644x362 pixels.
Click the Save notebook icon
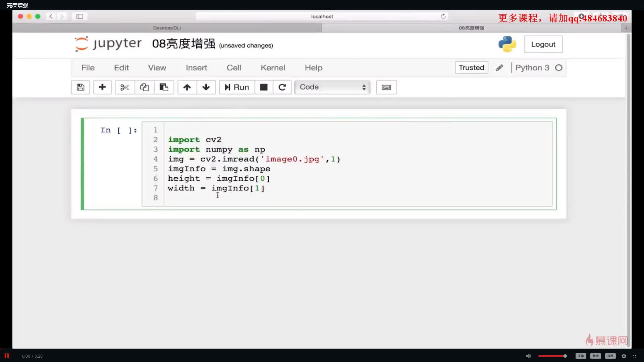coord(80,87)
